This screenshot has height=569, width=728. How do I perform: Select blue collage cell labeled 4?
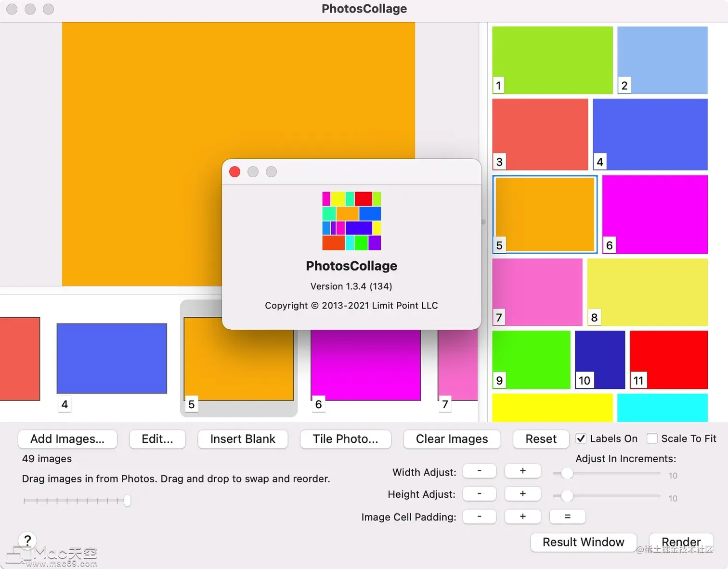coord(650,134)
